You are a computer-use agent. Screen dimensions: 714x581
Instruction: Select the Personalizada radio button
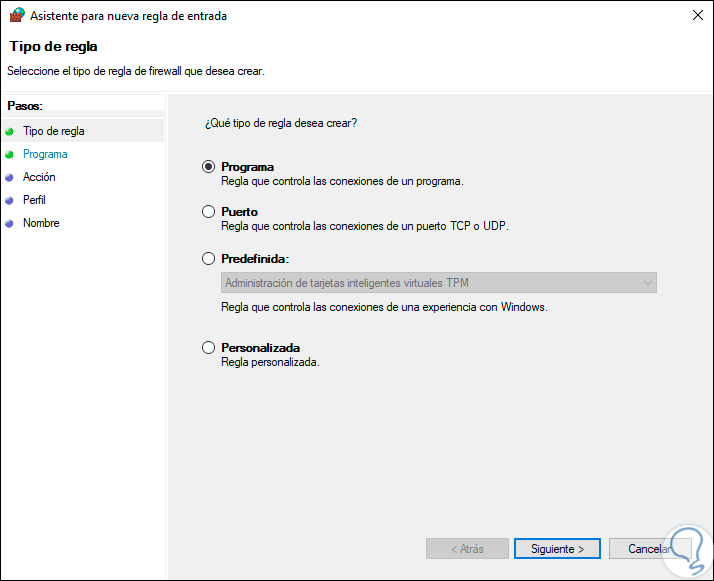coord(208,348)
